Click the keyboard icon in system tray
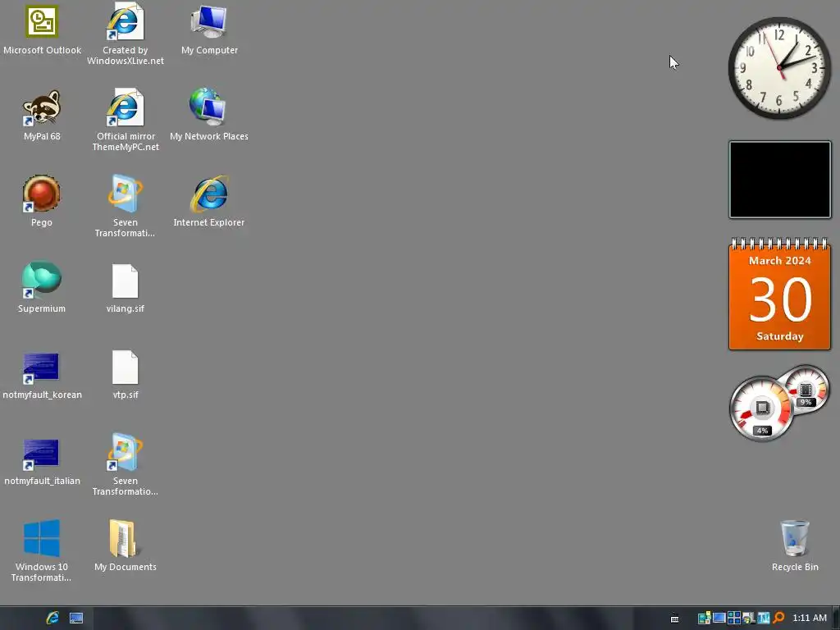Screen dimensions: 840x630 [x=674, y=619]
